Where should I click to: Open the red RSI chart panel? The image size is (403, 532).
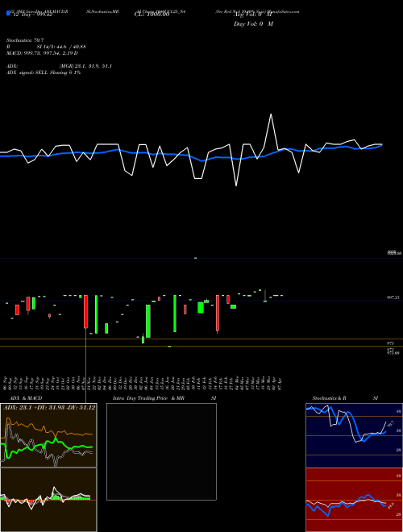(354, 500)
